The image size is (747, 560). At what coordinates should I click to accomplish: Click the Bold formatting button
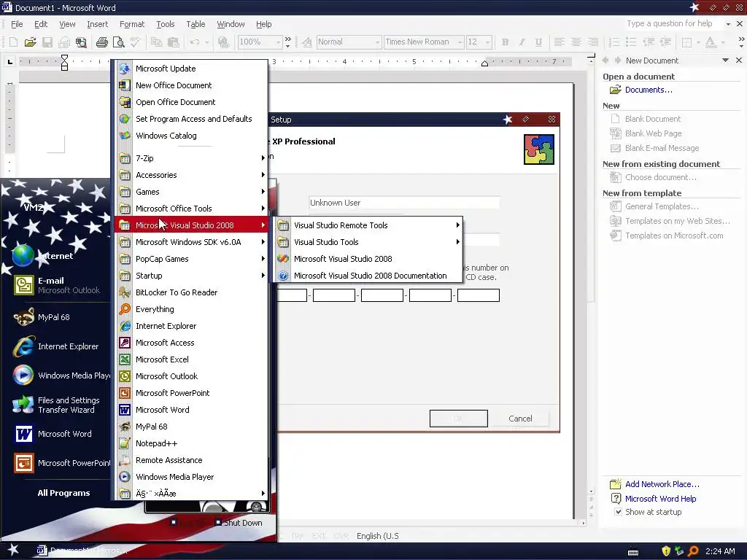point(505,42)
